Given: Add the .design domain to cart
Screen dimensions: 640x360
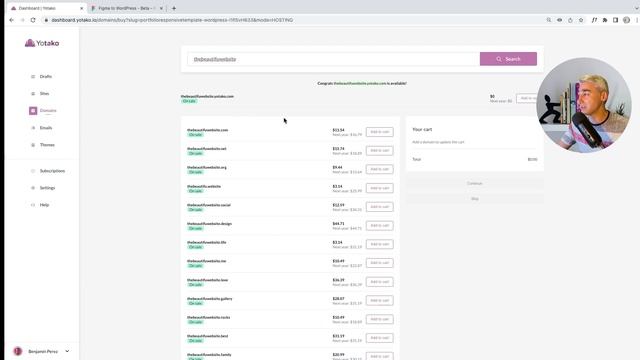Looking at the screenshot, I should (x=380, y=225).
